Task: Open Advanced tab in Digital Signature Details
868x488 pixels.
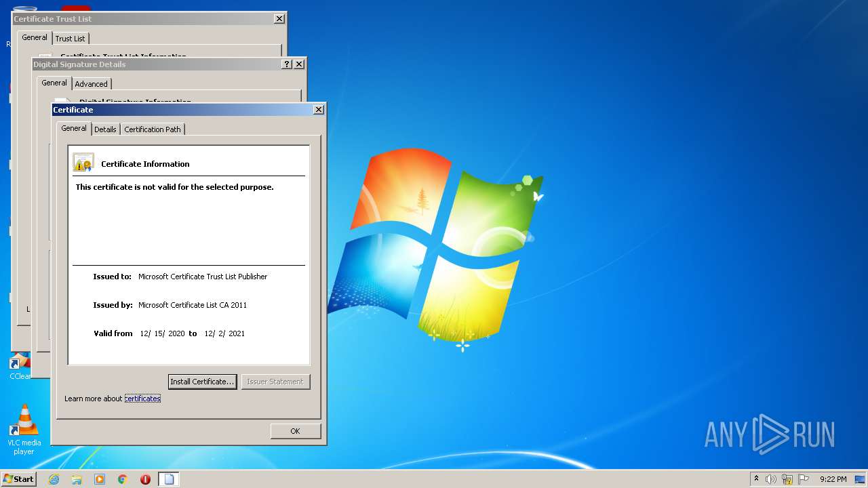Action: point(92,84)
